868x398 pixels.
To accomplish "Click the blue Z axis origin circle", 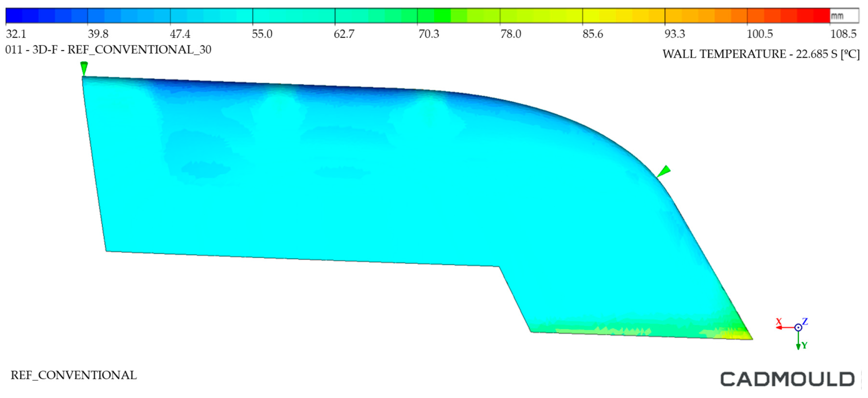I will point(798,327).
